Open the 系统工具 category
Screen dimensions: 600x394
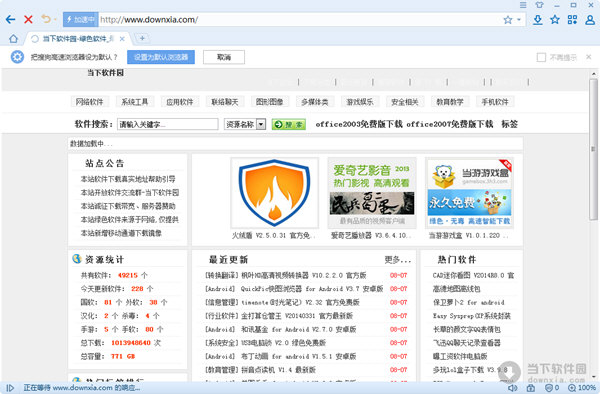[x=135, y=102]
